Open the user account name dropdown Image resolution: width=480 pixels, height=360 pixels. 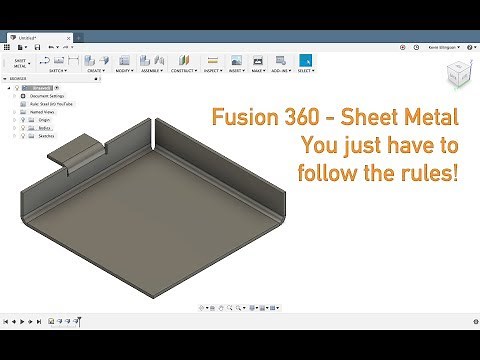coord(444,47)
